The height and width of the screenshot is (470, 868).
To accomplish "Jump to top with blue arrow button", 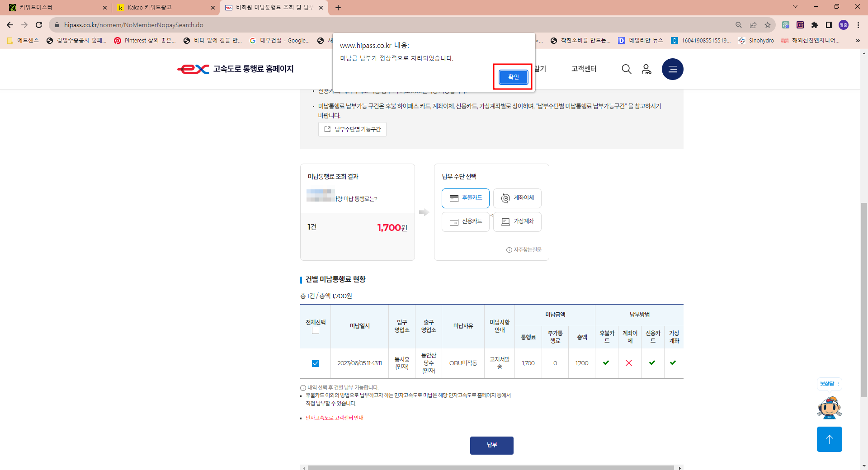I will pos(830,439).
